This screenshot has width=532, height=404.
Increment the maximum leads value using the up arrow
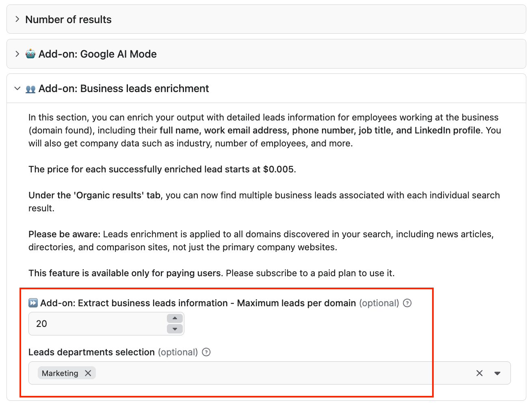175,318
